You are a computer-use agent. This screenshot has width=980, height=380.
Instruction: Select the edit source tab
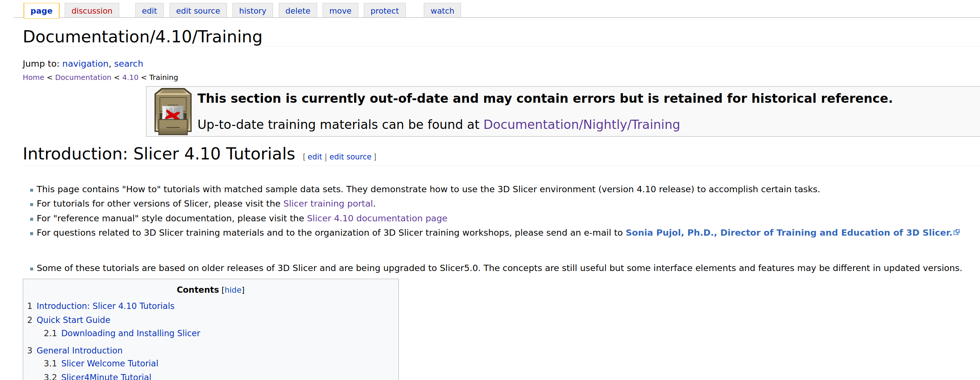tap(198, 10)
